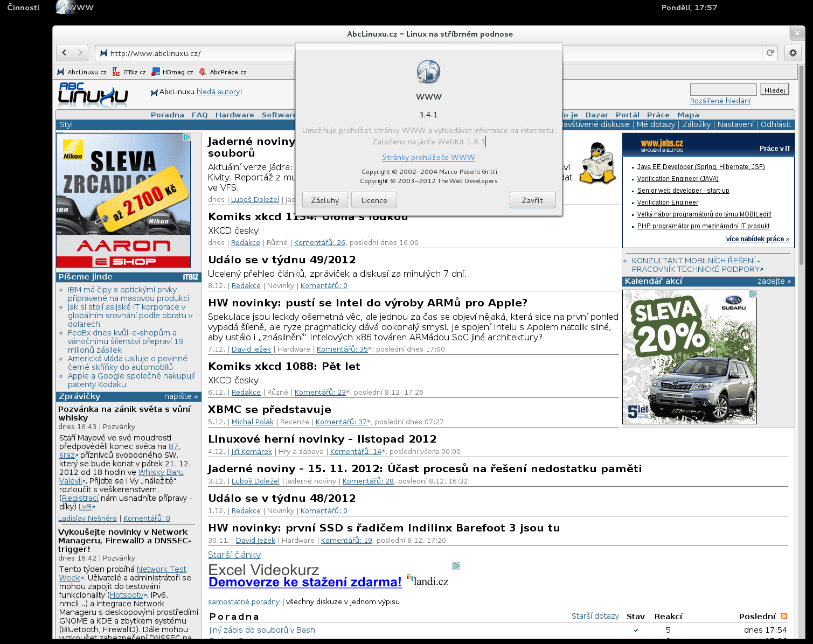Click the Licence button in the dialog
The height and width of the screenshot is (644, 813).
click(374, 200)
